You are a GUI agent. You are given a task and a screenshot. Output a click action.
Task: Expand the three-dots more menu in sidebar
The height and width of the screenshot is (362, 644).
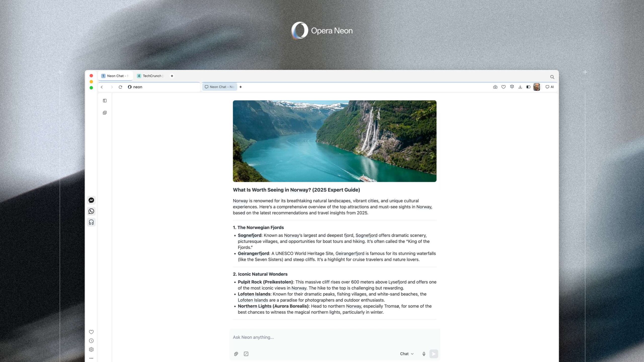click(x=91, y=358)
